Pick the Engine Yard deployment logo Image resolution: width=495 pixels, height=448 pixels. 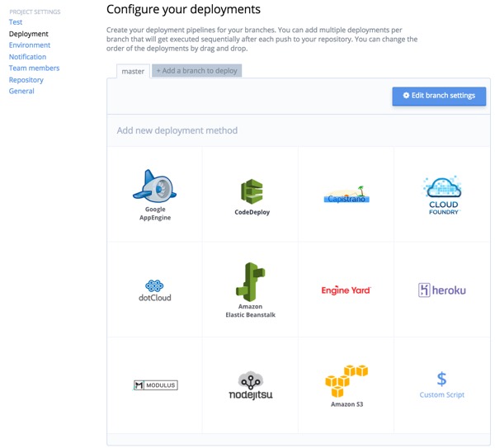(x=346, y=290)
